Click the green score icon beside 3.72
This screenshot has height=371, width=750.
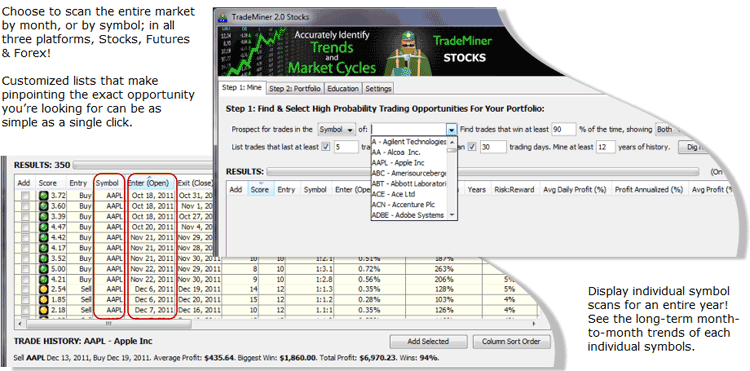click(x=44, y=196)
